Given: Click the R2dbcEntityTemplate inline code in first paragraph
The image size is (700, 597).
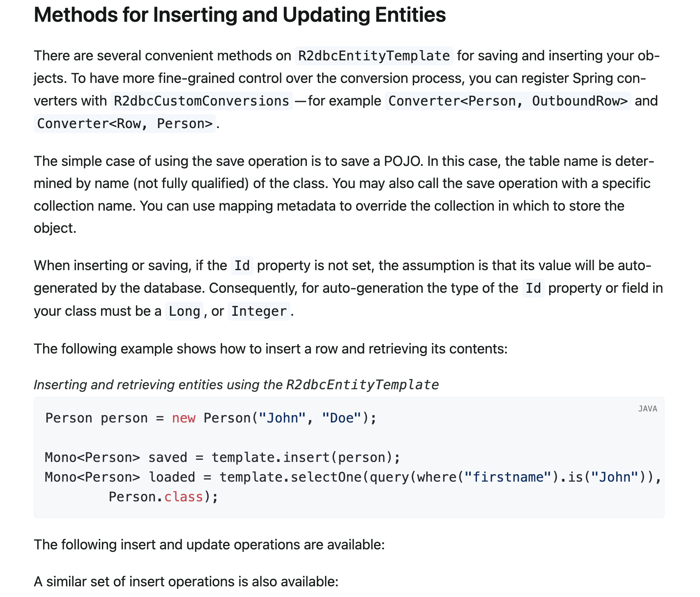Looking at the screenshot, I should pyautogui.click(x=374, y=56).
